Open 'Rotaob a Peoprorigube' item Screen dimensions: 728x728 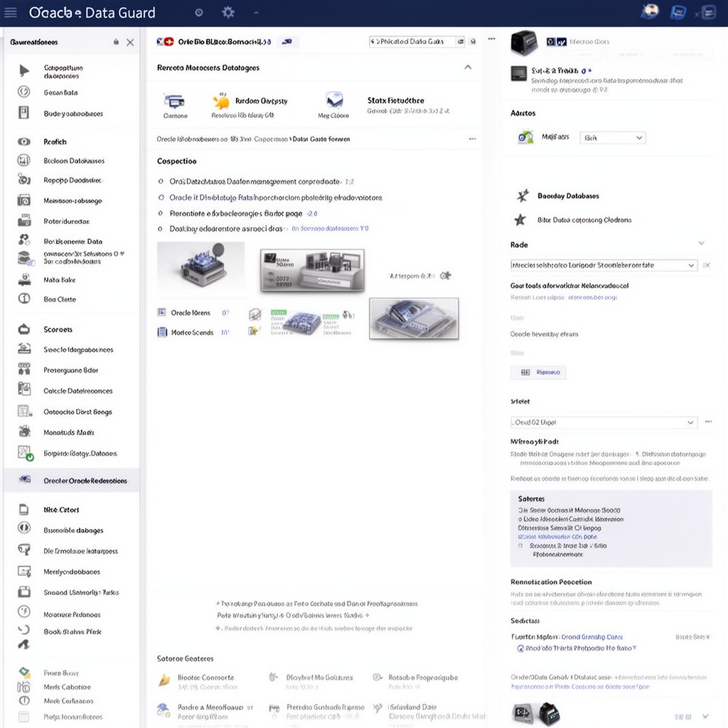pos(423,678)
